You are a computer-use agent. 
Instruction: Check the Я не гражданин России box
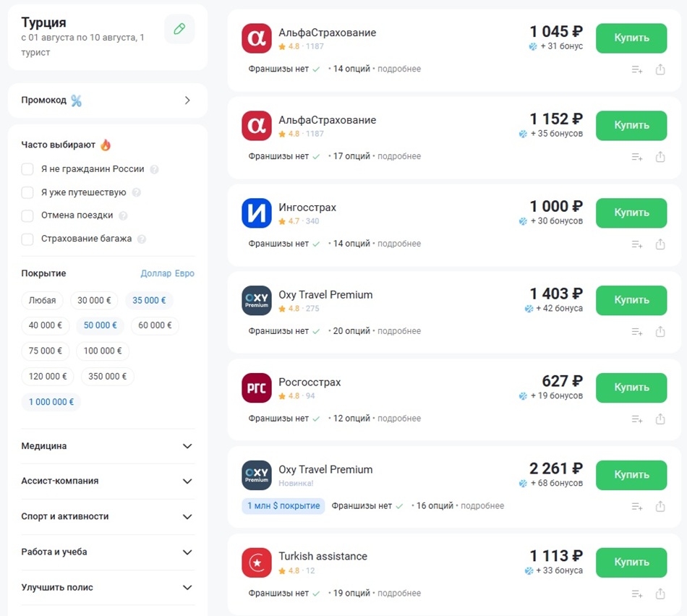coord(27,169)
